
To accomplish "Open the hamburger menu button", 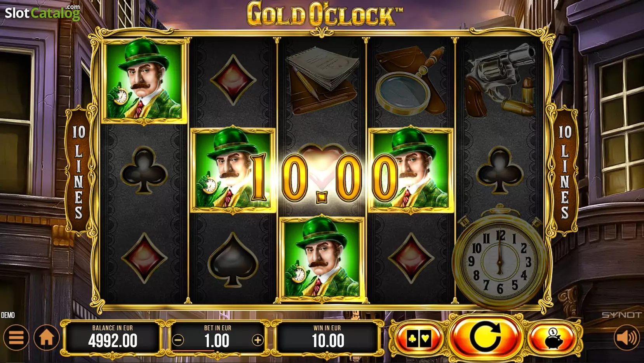I will point(16,337).
